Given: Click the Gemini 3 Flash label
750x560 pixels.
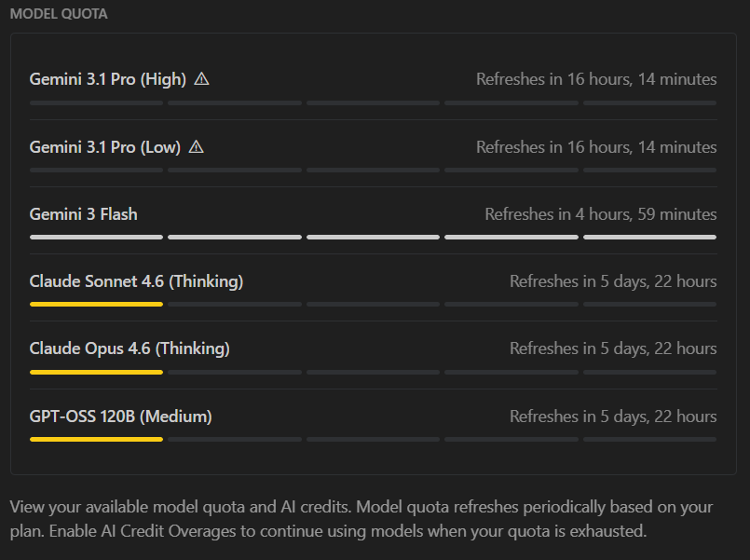Looking at the screenshot, I should (83, 214).
